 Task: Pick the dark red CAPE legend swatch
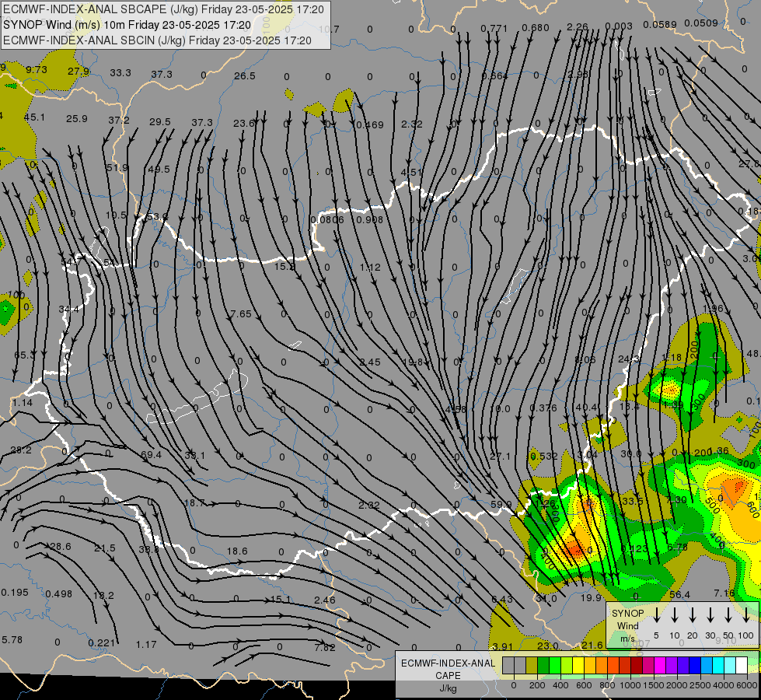coord(637,665)
